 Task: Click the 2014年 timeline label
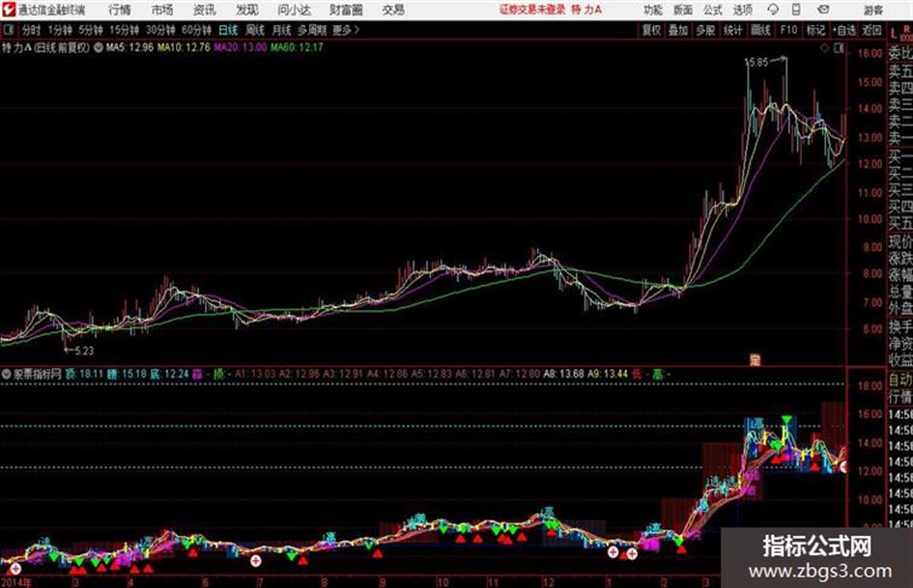click(16, 581)
